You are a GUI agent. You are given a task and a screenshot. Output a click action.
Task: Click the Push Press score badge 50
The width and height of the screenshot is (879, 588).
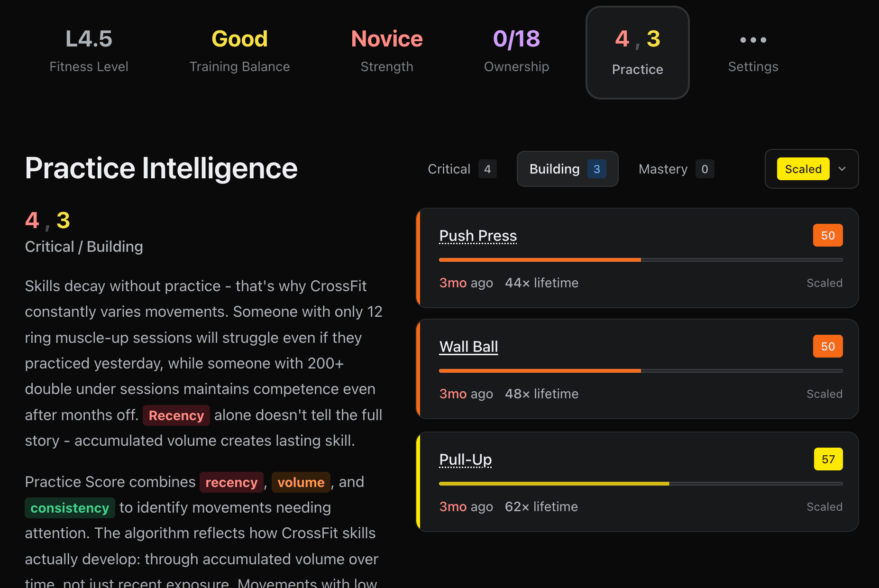(827, 236)
